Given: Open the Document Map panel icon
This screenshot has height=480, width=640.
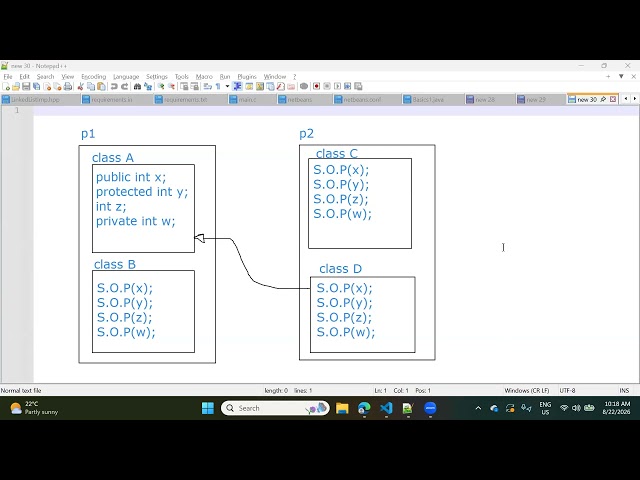Looking at the screenshot, I should point(260,87).
